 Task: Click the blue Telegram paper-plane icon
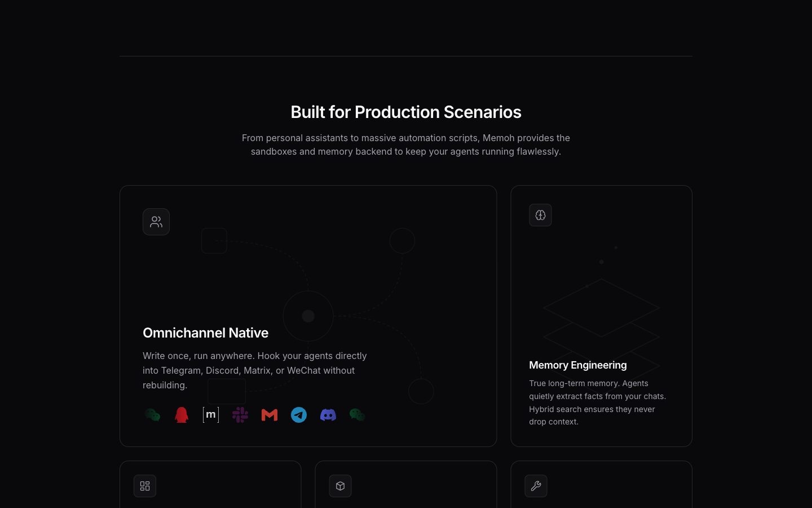[299, 415]
